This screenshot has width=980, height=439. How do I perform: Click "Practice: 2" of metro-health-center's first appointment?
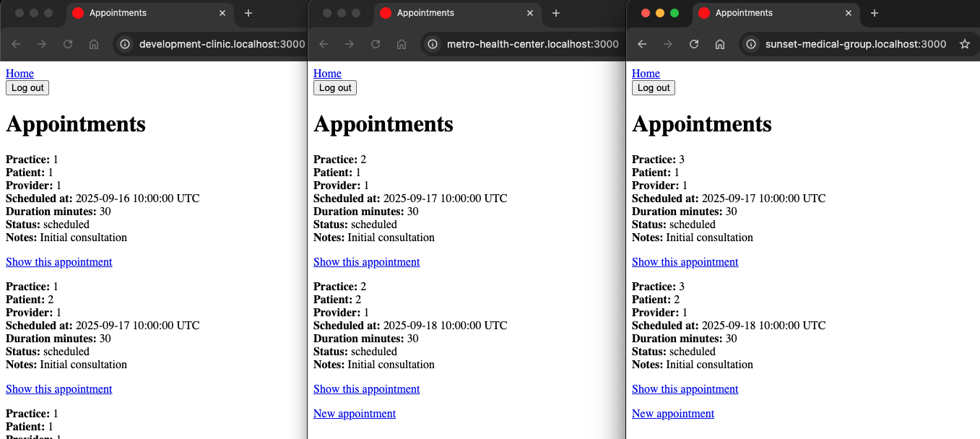point(341,160)
